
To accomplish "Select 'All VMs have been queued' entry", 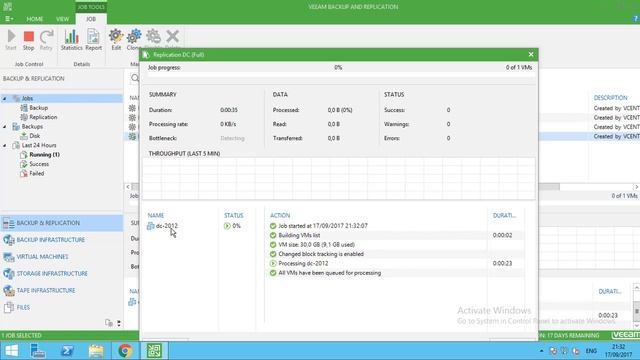I will [x=329, y=273].
